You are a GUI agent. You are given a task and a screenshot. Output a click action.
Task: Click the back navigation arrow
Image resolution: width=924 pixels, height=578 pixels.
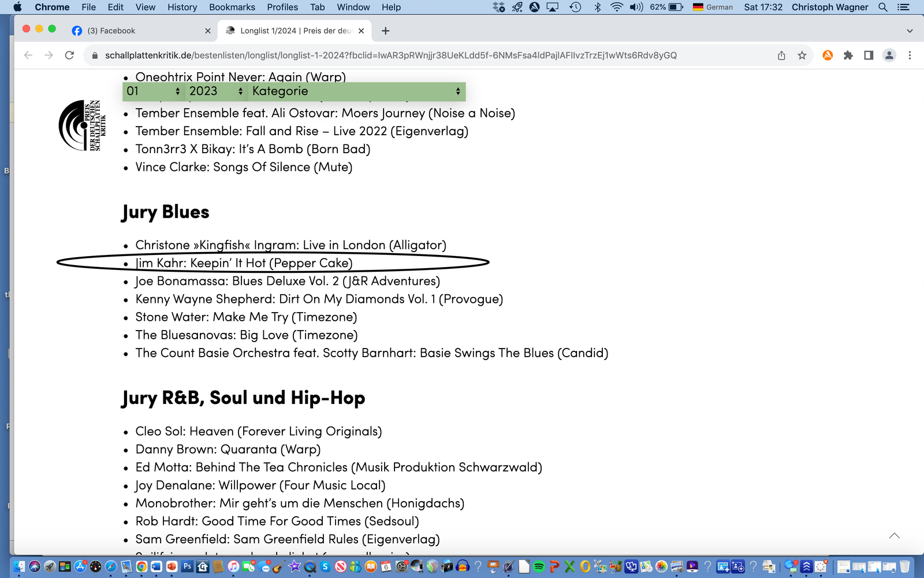(28, 55)
